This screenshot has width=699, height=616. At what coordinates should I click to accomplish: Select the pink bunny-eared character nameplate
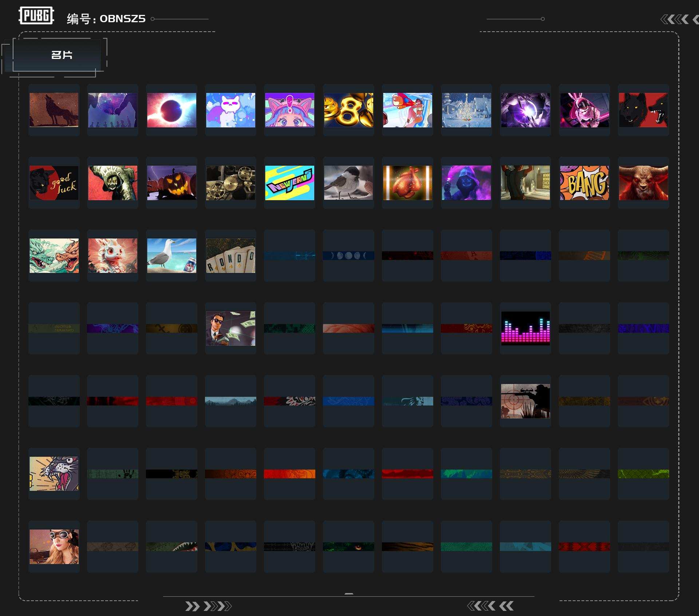click(584, 110)
